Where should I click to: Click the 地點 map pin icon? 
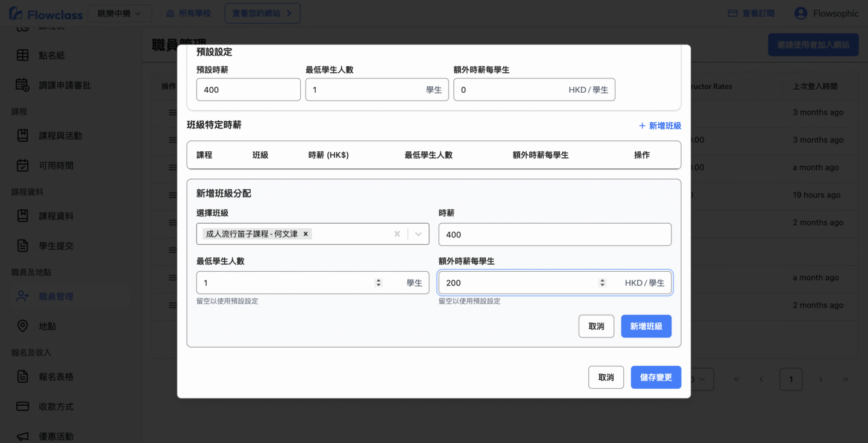22,326
